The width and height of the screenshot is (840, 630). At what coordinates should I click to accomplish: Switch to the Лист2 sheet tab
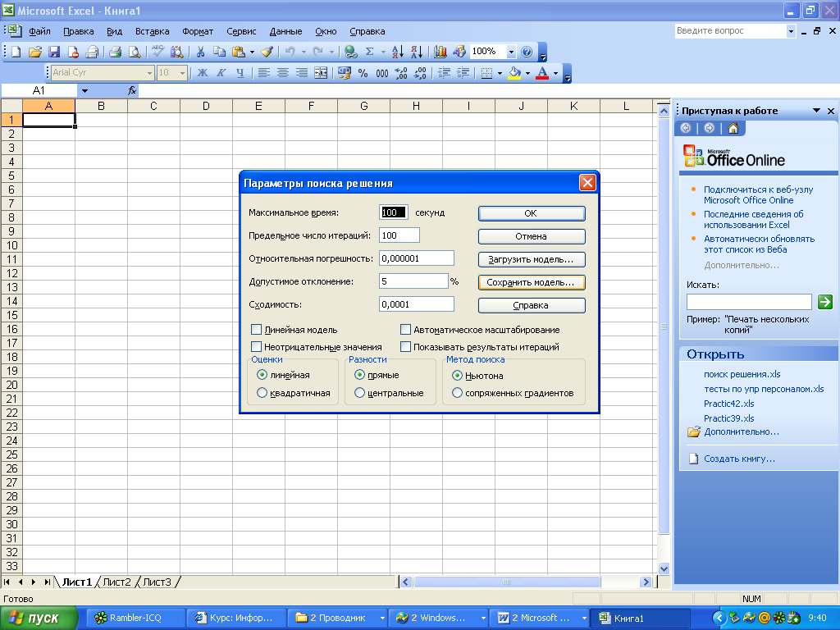116,582
